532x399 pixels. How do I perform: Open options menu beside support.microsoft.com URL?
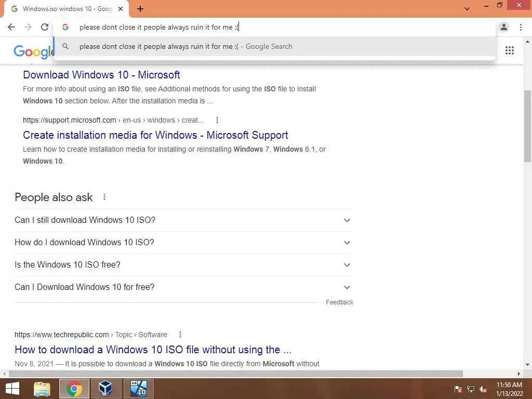[217, 120]
